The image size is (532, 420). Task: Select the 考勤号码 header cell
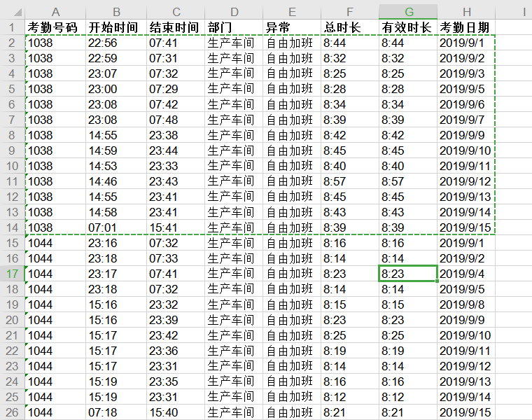55,27
